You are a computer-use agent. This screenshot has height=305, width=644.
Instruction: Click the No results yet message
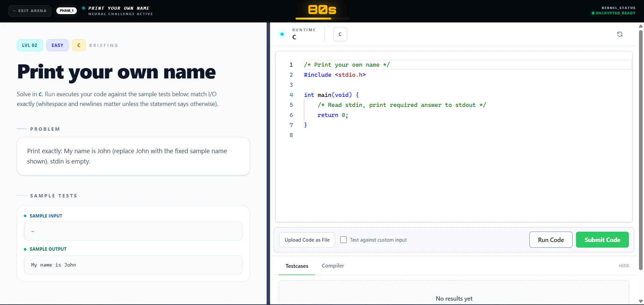(454, 298)
